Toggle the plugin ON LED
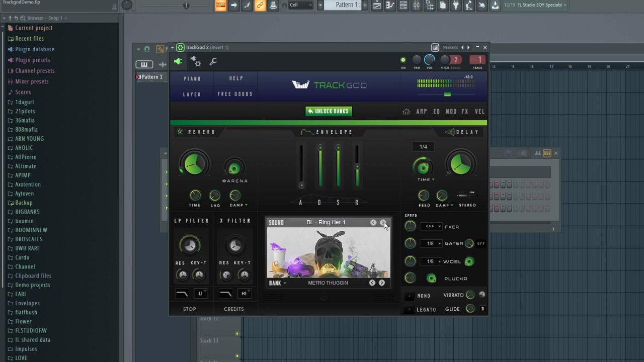 point(403,60)
